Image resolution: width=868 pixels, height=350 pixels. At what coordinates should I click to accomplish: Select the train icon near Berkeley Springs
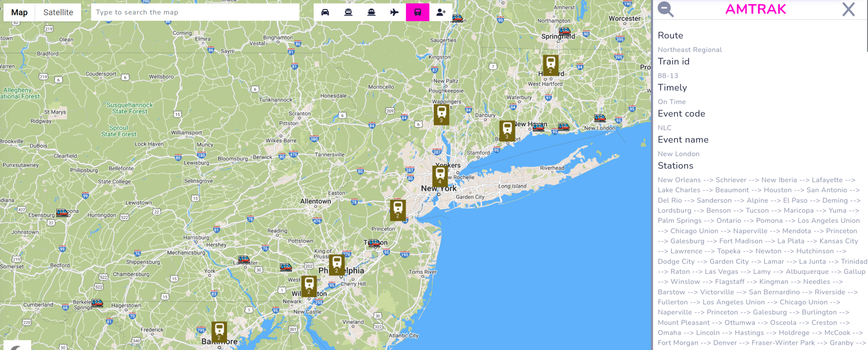pos(97,303)
